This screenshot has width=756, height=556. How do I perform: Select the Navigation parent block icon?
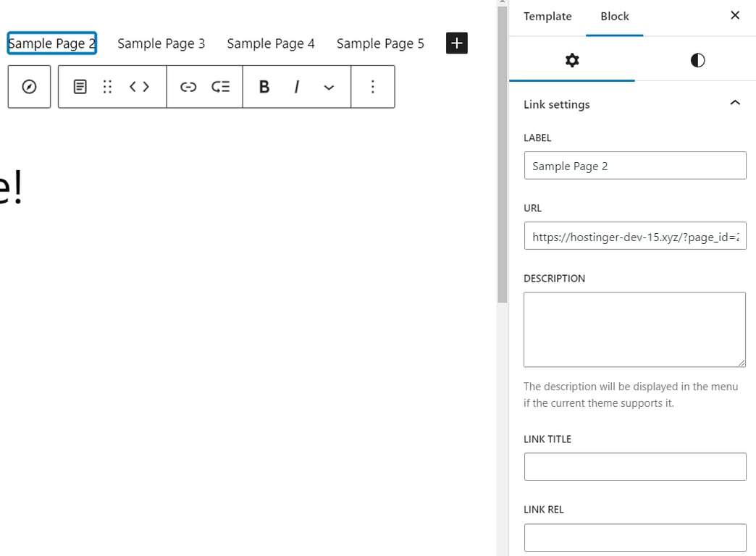tap(29, 87)
